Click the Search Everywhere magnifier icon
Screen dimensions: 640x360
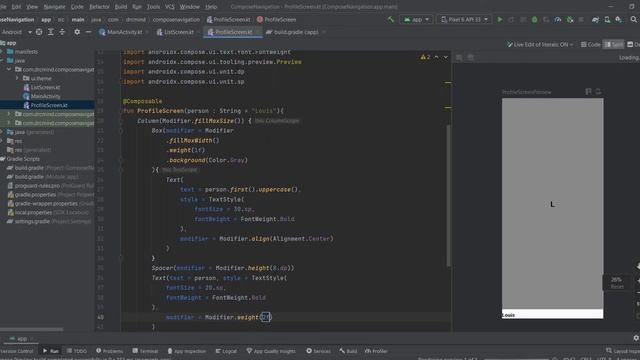pos(633,19)
